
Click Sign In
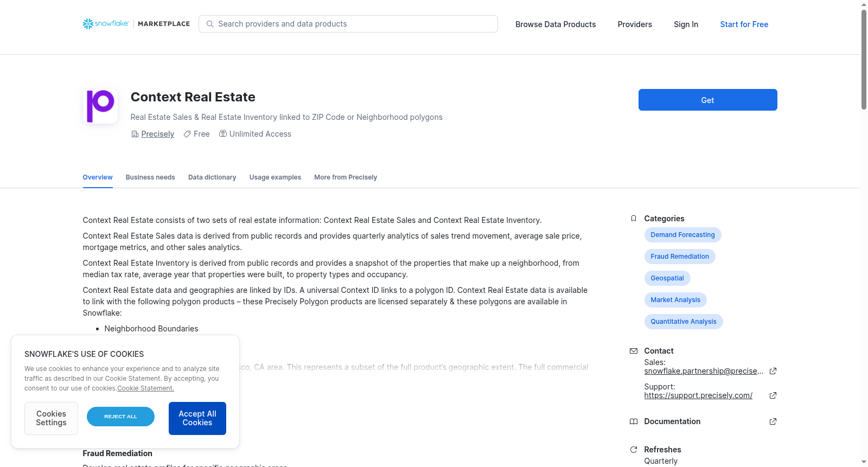coord(686,24)
